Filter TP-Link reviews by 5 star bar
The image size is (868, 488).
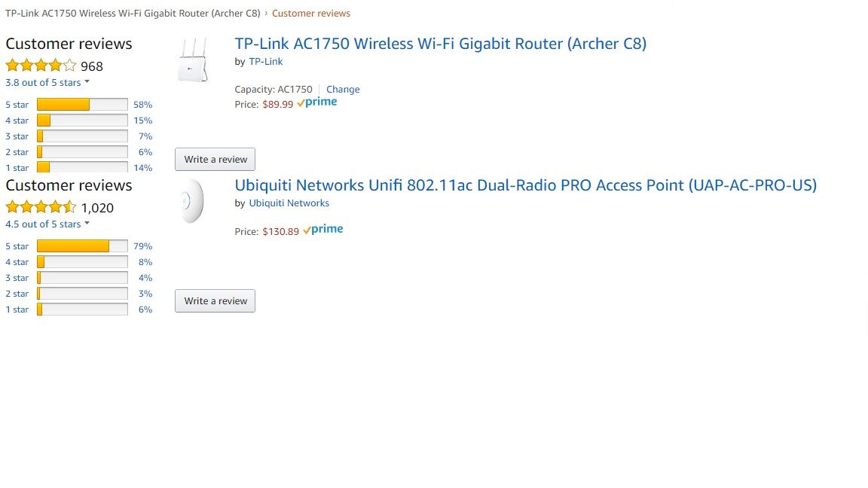click(x=82, y=105)
